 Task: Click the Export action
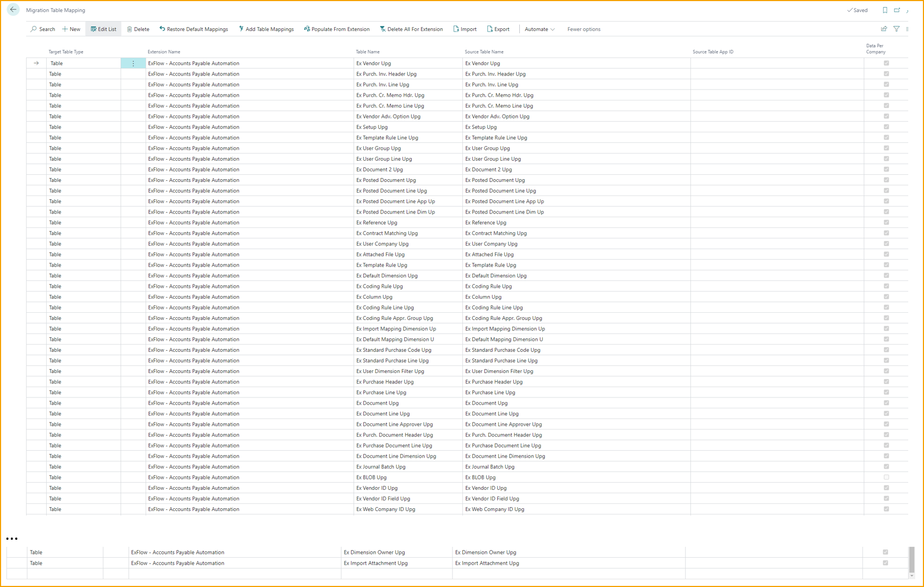pos(498,29)
